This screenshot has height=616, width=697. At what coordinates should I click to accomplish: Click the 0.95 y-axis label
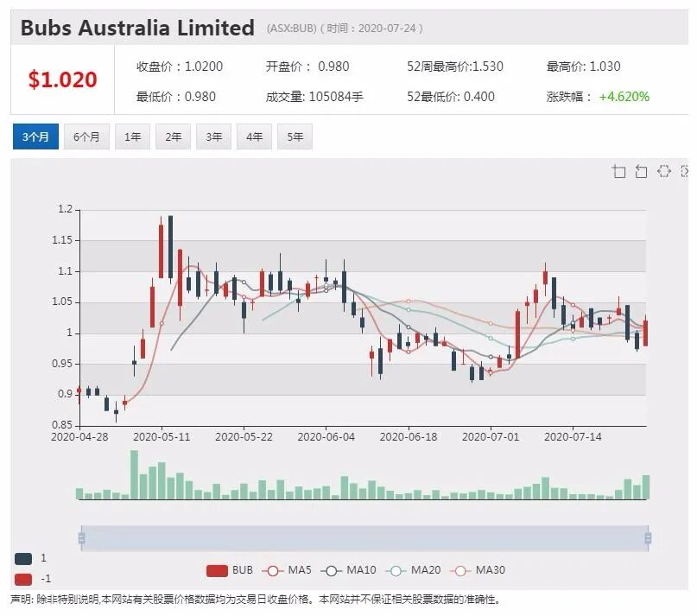[62, 364]
